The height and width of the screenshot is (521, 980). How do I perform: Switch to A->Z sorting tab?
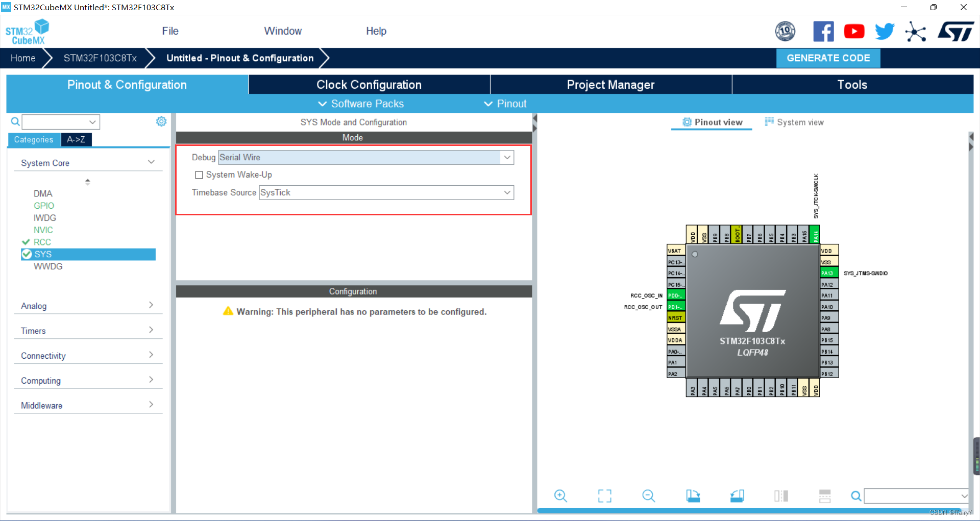(x=76, y=139)
